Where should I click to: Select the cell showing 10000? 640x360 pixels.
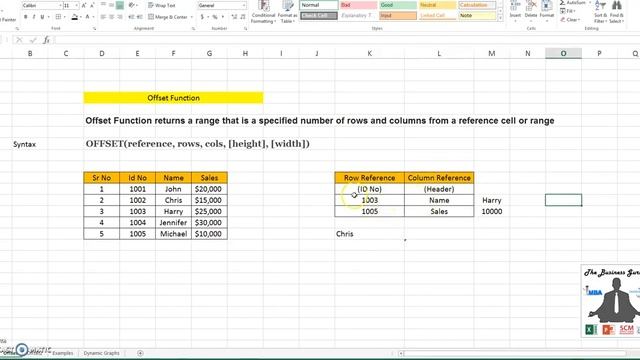point(491,211)
